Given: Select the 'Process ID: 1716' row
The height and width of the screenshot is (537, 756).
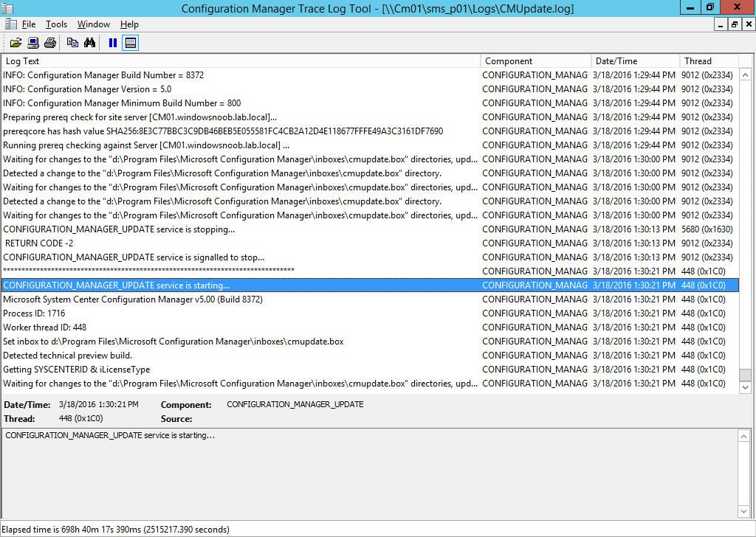Looking at the screenshot, I should point(370,313).
